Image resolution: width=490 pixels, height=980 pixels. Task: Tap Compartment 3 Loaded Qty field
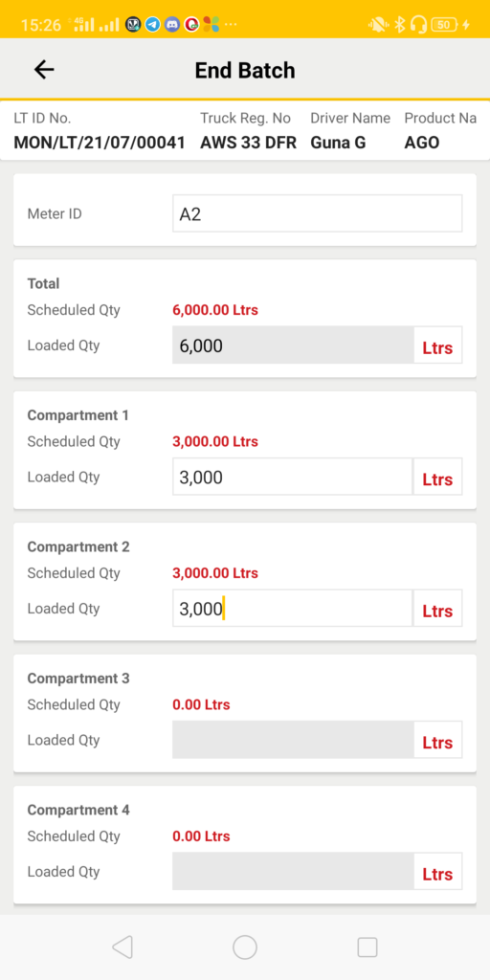click(x=293, y=740)
